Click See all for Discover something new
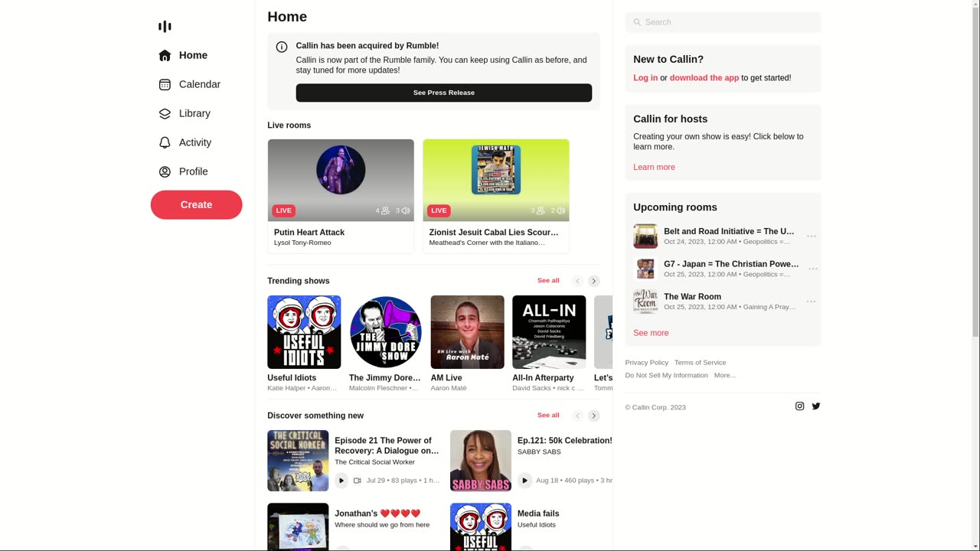The width and height of the screenshot is (980, 551). click(x=548, y=416)
